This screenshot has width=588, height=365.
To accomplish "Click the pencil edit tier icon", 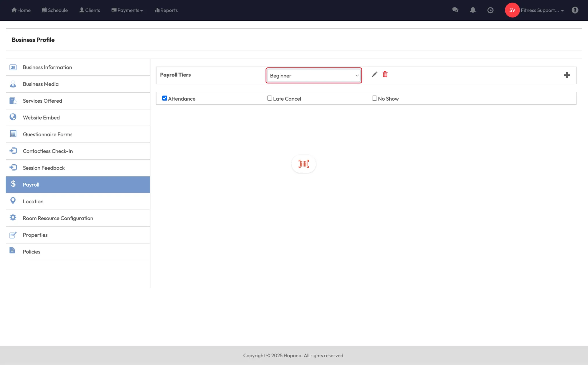I will [x=374, y=75].
